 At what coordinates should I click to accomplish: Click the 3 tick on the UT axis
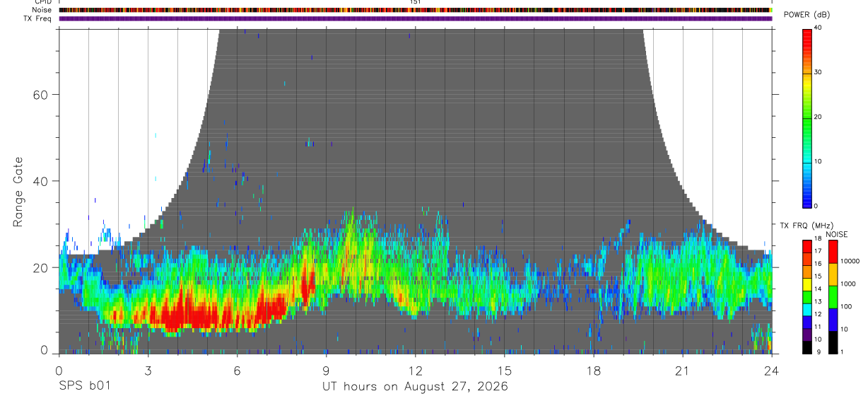[x=148, y=371]
